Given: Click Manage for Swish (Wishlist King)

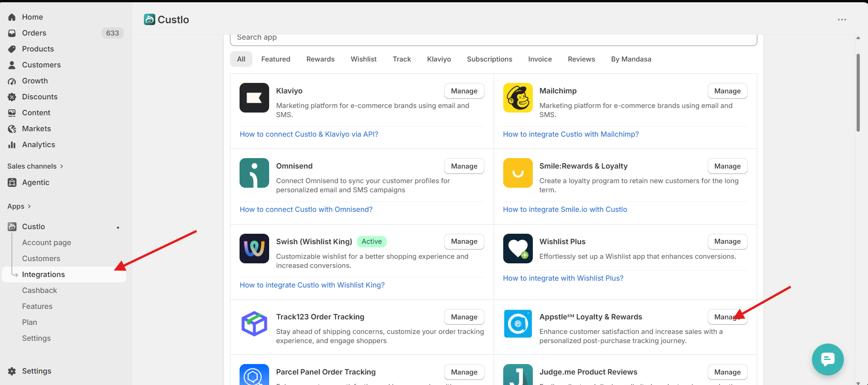Looking at the screenshot, I should 464,241.
